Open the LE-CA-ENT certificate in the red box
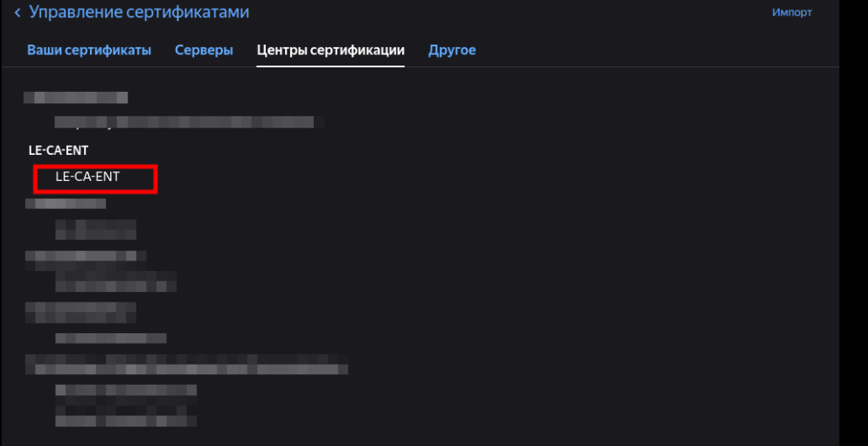This screenshot has width=868, height=446. pyautogui.click(x=87, y=178)
